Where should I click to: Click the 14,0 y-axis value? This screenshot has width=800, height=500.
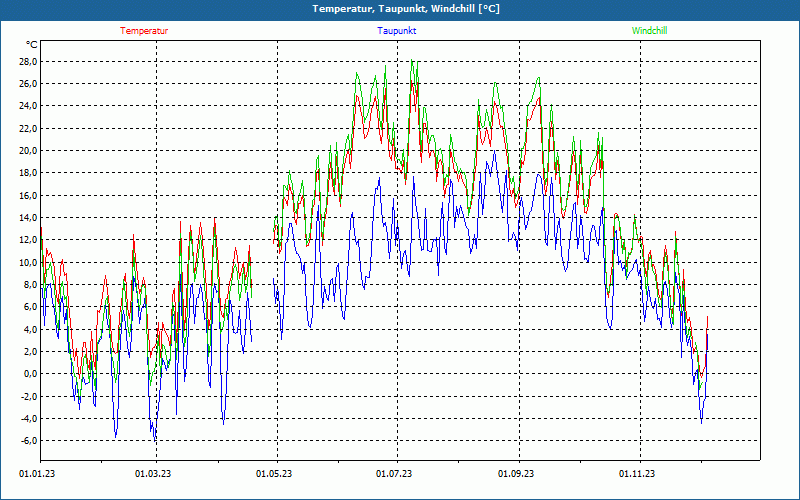28,218
